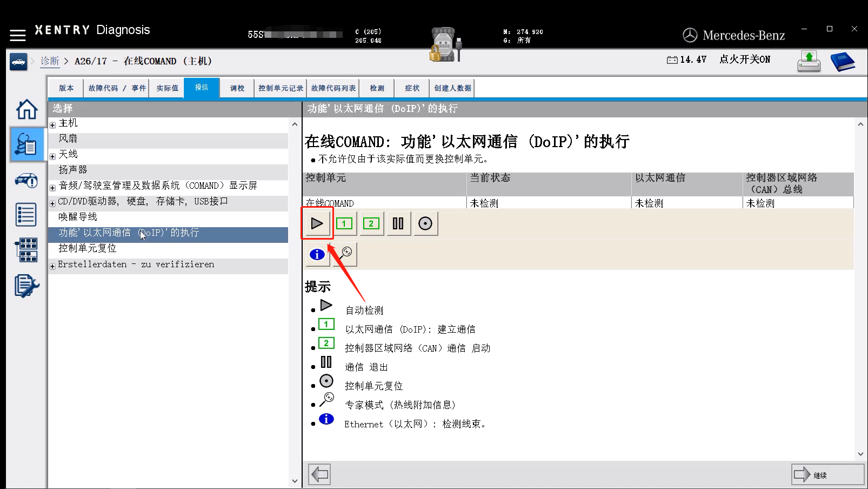Switch to the 调校 tab
Viewport: 868px width, 489px height.
click(x=237, y=88)
